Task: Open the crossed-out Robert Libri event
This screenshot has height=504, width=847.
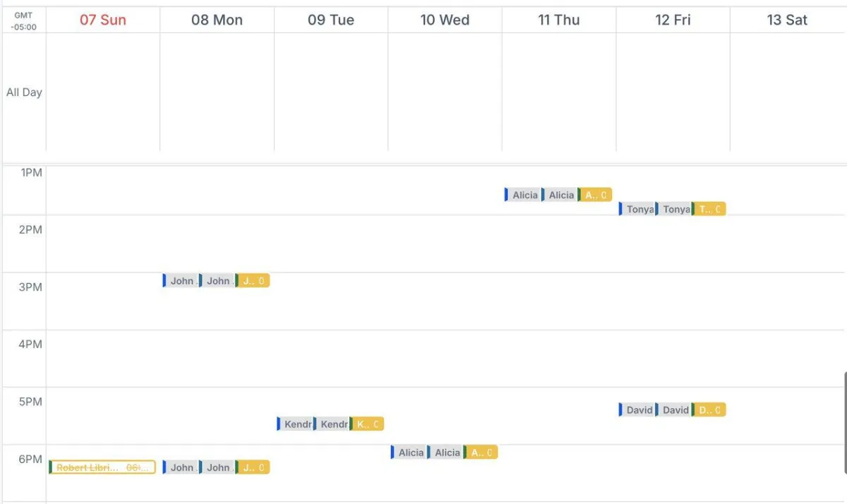Action: coord(102,467)
